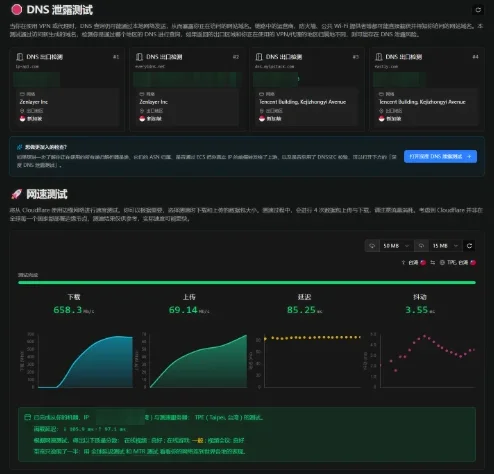Viewport: 494px width, 474px height.
Task: Click the Singapore flag in DNS card #4
Action: click(382, 119)
